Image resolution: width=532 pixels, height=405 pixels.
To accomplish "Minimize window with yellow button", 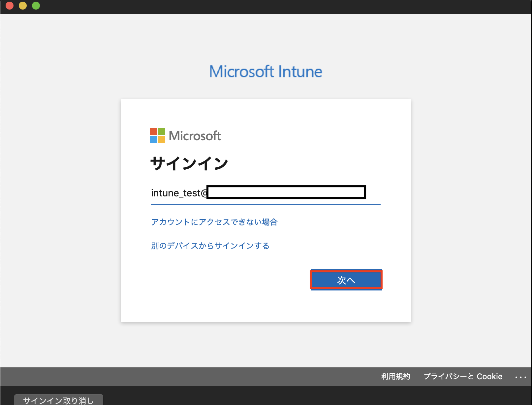I will pyautogui.click(x=23, y=6).
